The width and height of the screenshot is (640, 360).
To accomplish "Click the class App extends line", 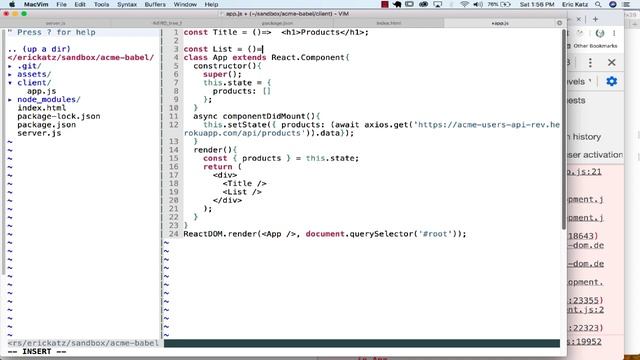I will pyautogui.click(x=266, y=58).
